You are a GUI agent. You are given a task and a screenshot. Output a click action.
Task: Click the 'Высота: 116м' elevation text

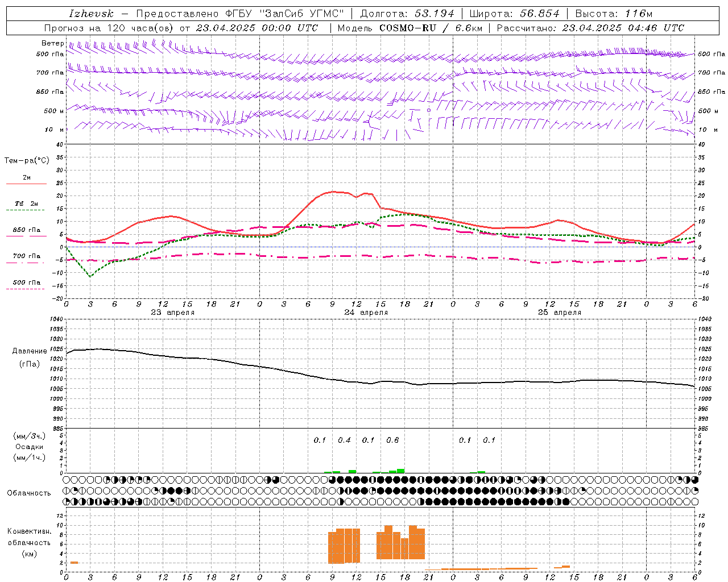click(614, 14)
